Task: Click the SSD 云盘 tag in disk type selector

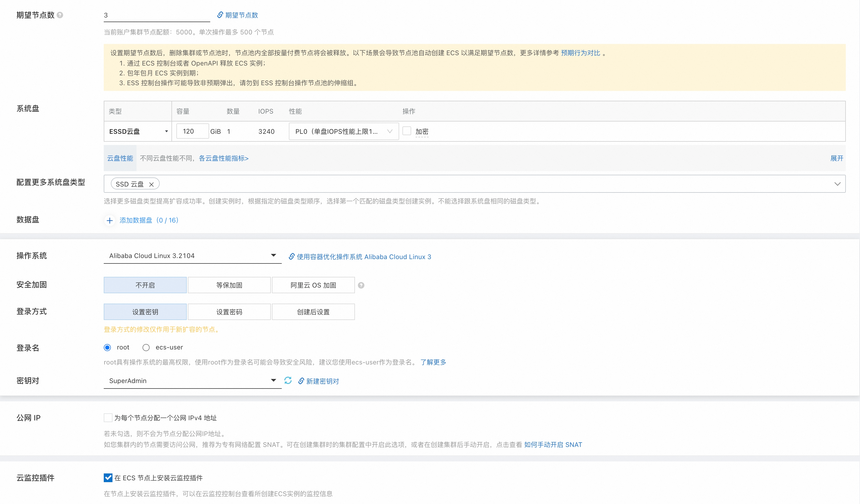Action: 135,184
